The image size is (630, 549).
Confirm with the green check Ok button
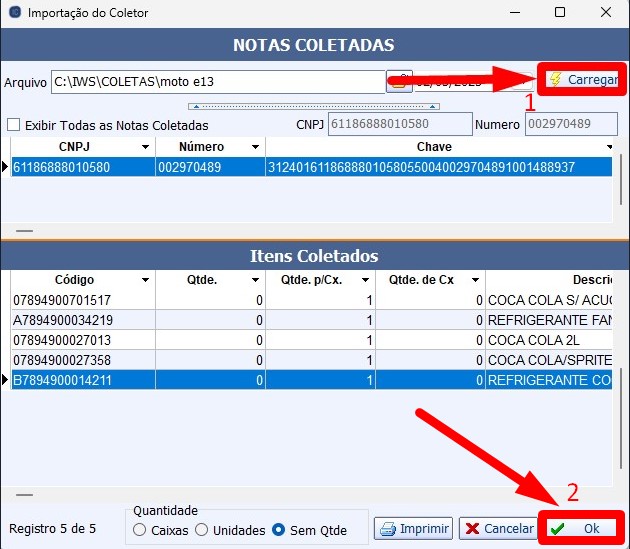(581, 528)
